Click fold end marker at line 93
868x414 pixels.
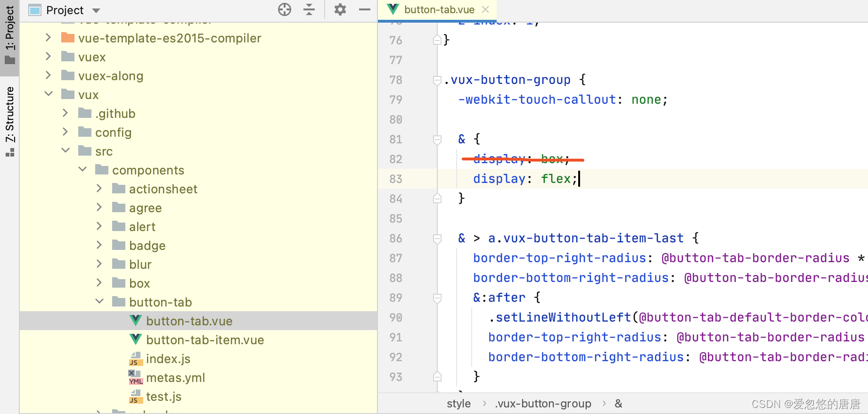click(437, 377)
